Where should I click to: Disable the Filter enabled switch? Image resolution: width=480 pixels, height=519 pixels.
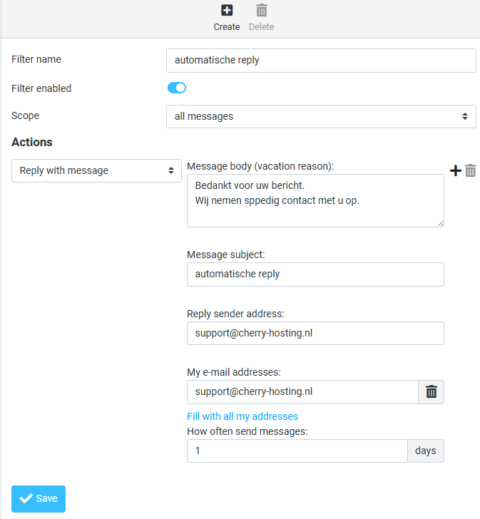click(177, 88)
